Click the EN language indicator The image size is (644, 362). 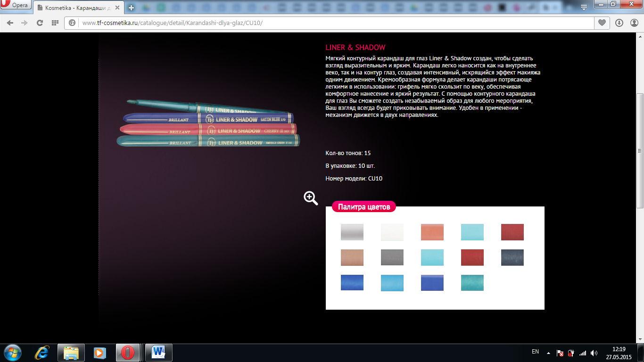(535, 352)
